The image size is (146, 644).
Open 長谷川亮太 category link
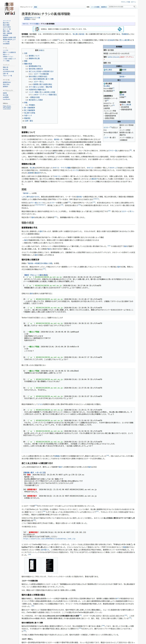coord(6,84)
